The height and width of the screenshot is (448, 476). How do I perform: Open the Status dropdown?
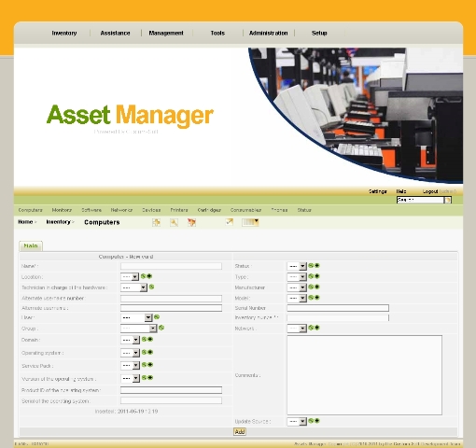coord(297,266)
